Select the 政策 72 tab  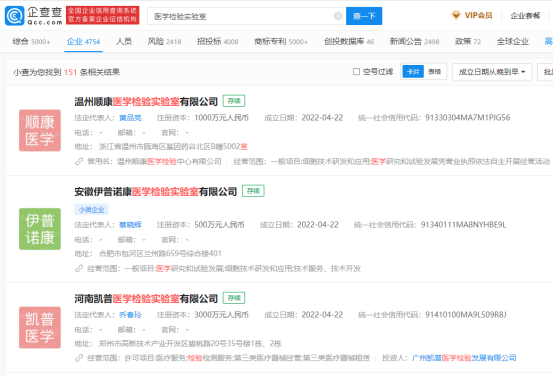pos(468,42)
